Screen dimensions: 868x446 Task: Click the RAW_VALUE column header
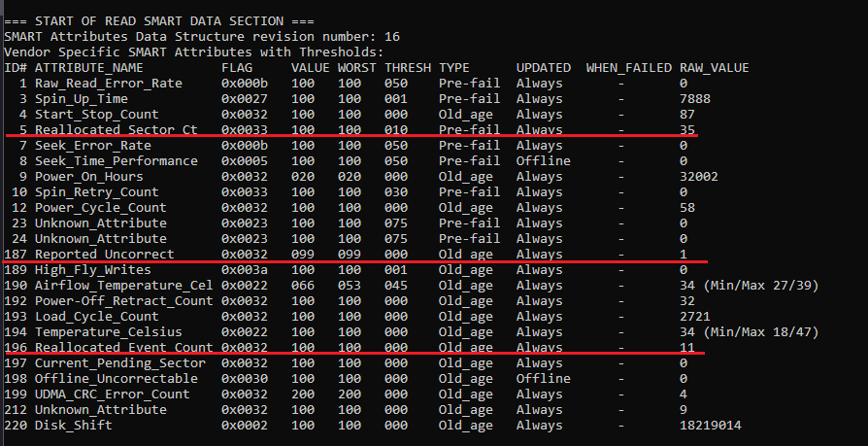[x=714, y=68]
